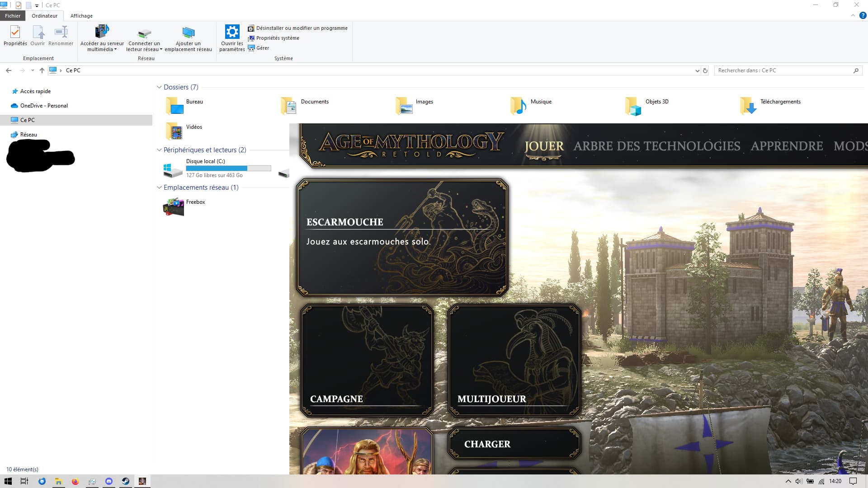Select Accès rapide in navigation pane
Image resolution: width=868 pixels, height=488 pixels.
[35, 91]
